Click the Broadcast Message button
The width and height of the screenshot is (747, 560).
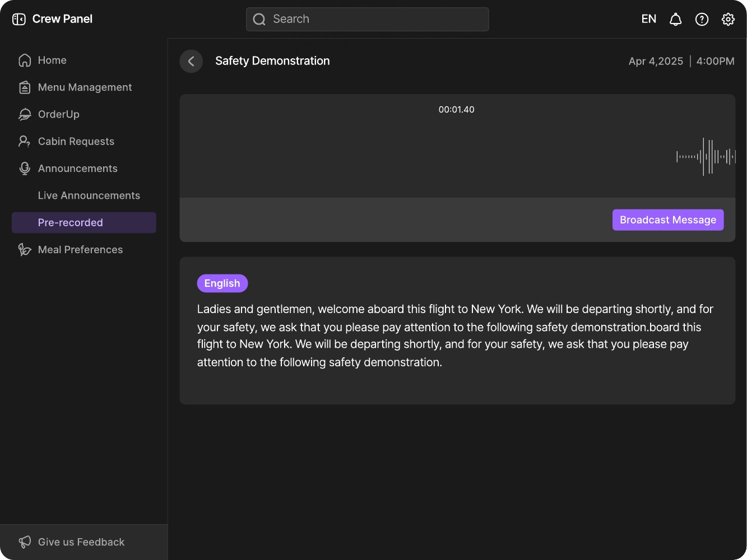[668, 220]
